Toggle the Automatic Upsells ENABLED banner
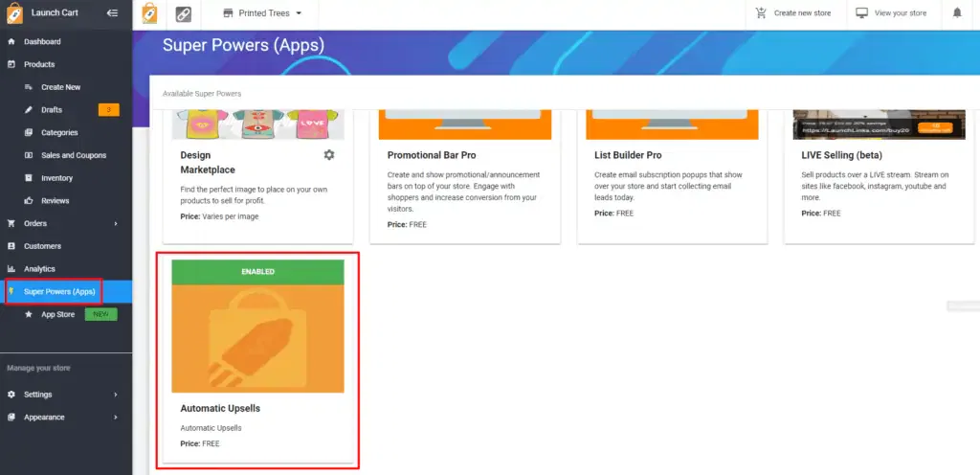The width and height of the screenshot is (980, 475). 256,272
